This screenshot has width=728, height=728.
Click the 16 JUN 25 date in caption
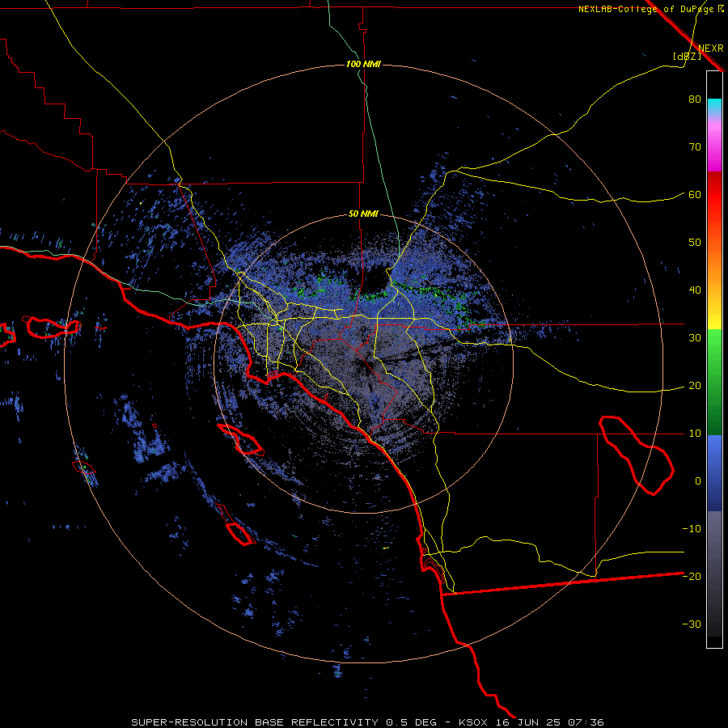coord(527,722)
